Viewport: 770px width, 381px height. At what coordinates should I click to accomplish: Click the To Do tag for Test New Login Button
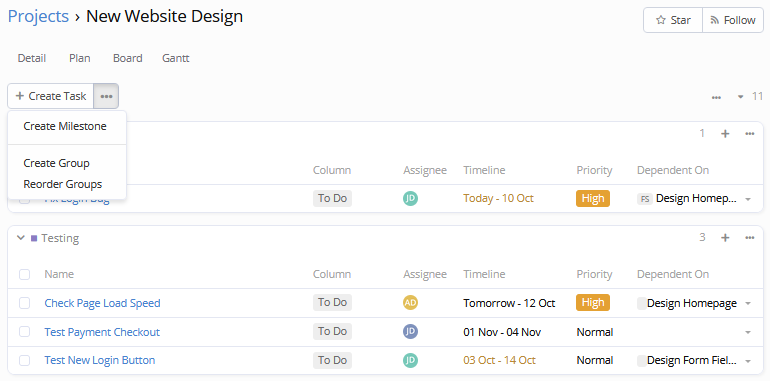(x=332, y=360)
